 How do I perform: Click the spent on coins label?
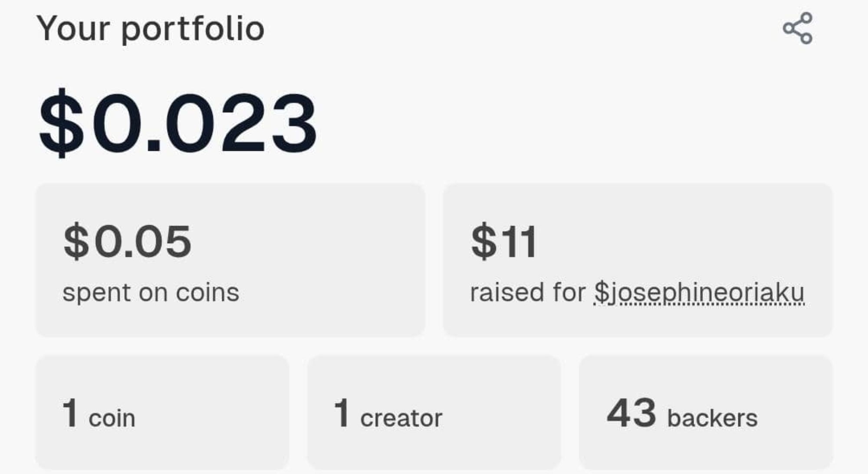(x=151, y=293)
